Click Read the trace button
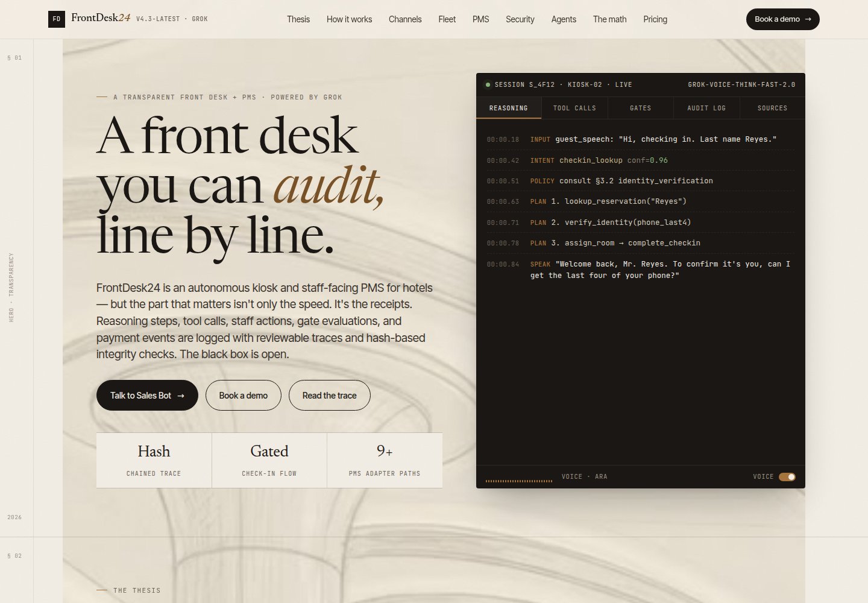This screenshot has height=603, width=868. (330, 396)
